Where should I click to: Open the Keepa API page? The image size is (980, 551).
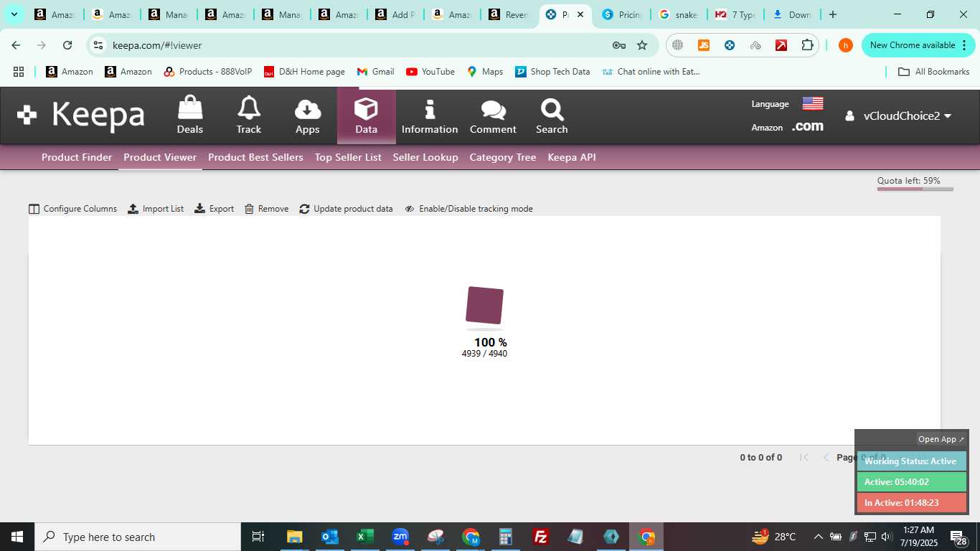[x=572, y=157]
